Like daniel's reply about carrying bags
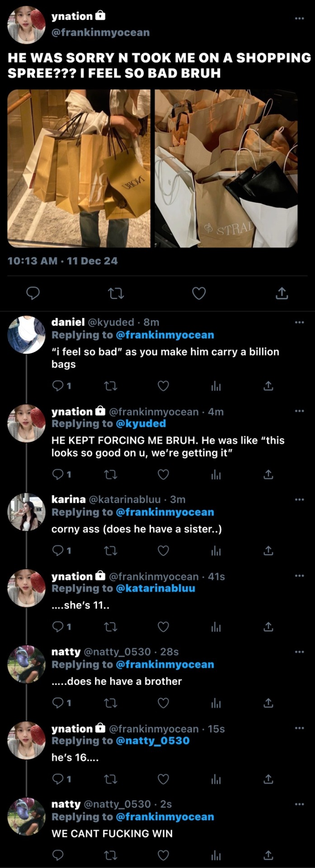Image resolution: width=315 pixels, height=868 pixels. click(163, 386)
